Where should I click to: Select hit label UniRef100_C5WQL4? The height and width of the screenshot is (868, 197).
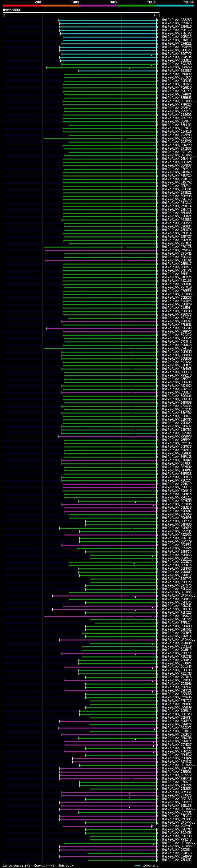tap(176, 393)
